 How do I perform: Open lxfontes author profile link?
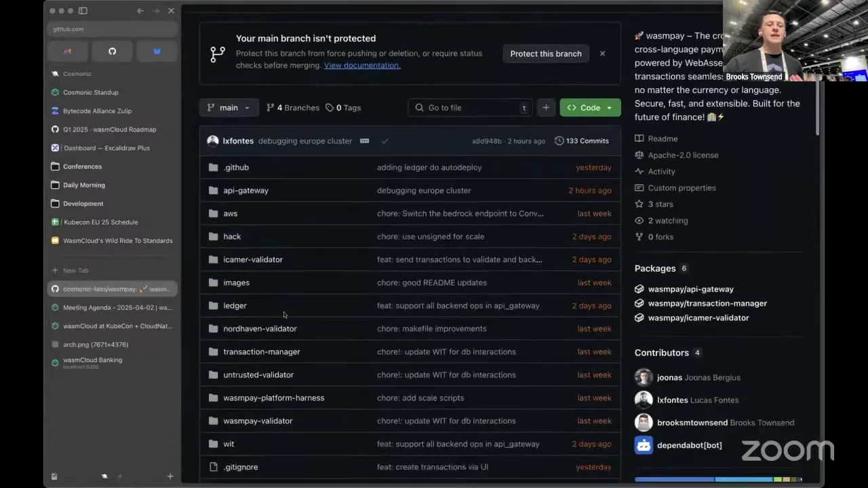238,141
